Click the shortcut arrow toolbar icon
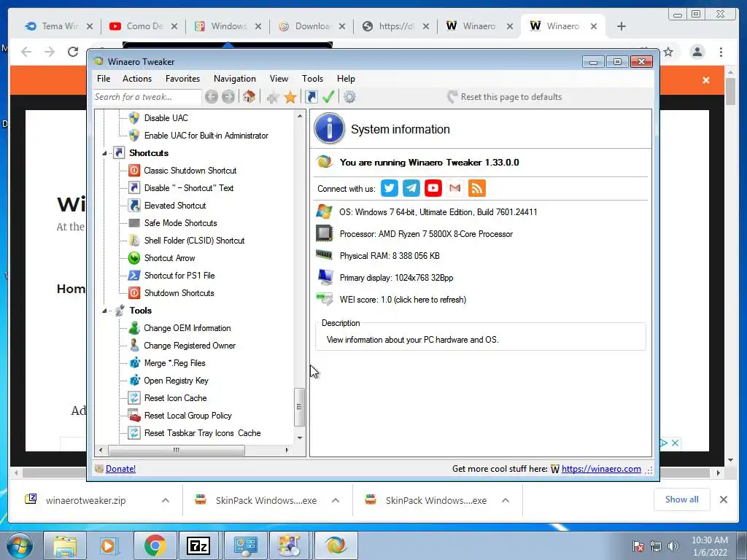 click(311, 97)
